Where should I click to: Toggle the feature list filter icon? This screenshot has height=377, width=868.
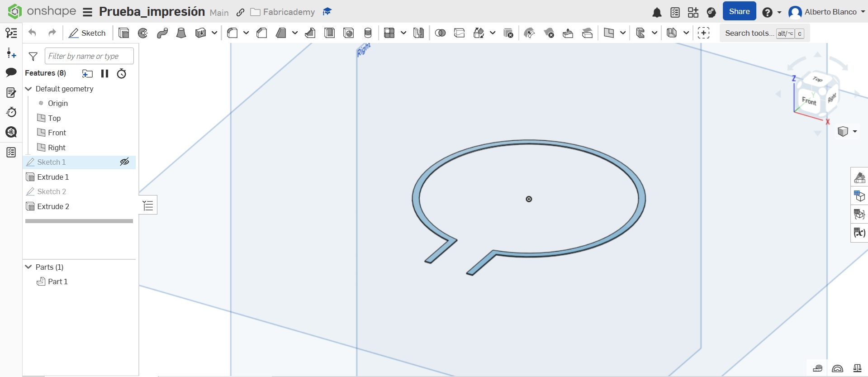(33, 56)
